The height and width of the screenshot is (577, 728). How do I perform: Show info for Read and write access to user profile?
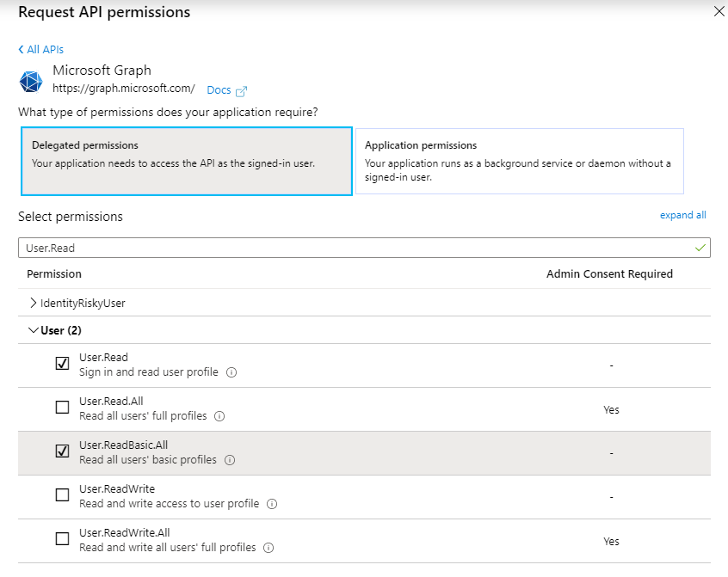coord(272,504)
